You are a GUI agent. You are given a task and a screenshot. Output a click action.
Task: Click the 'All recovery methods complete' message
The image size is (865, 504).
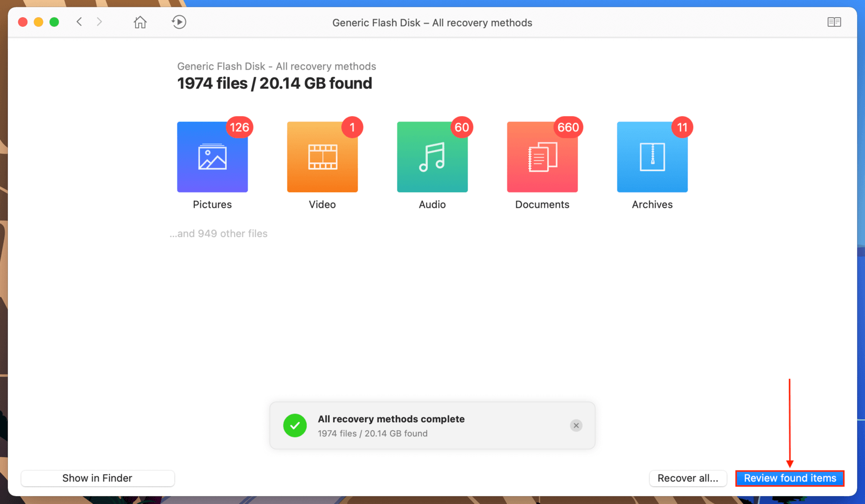(391, 419)
